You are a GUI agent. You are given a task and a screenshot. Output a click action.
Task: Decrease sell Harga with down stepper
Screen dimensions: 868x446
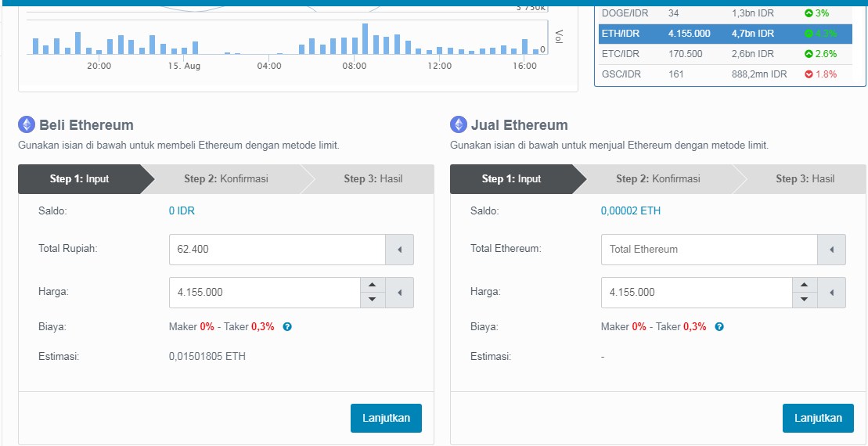point(805,300)
